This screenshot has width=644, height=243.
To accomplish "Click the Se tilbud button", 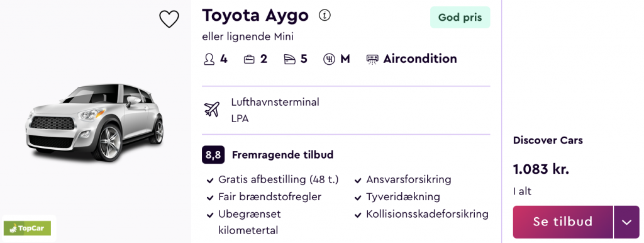I will (x=563, y=222).
